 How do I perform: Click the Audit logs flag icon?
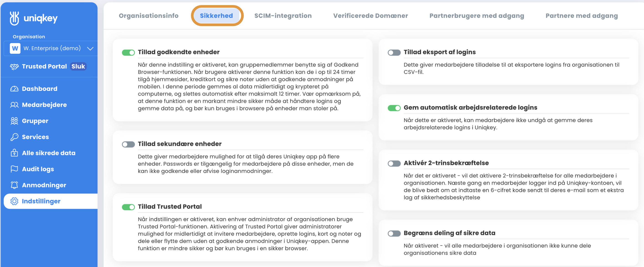(x=14, y=169)
